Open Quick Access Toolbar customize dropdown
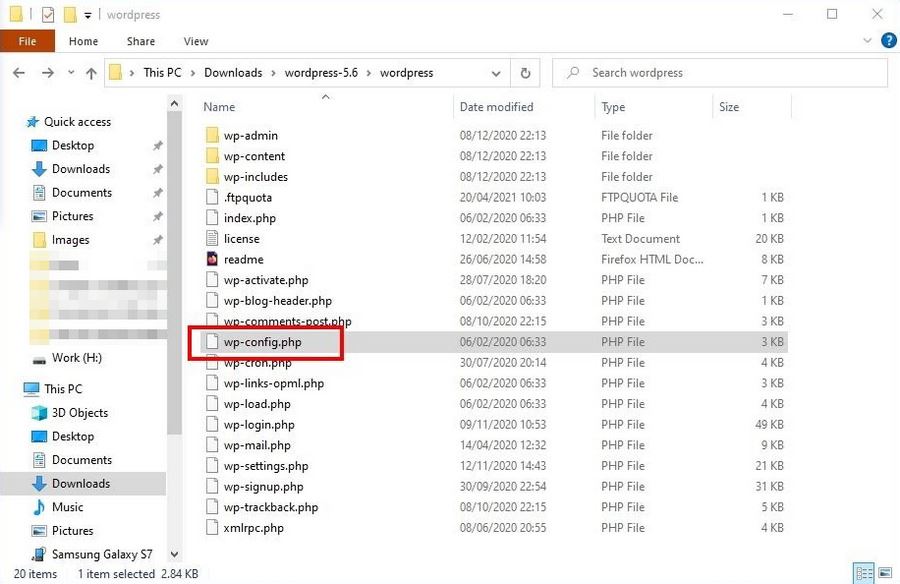Screen dimensions: 900x584 [88, 16]
